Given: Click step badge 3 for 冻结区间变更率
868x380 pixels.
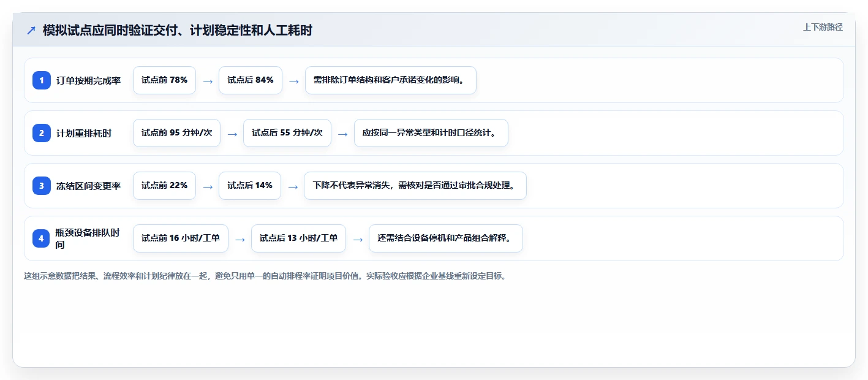Looking at the screenshot, I should tap(42, 186).
